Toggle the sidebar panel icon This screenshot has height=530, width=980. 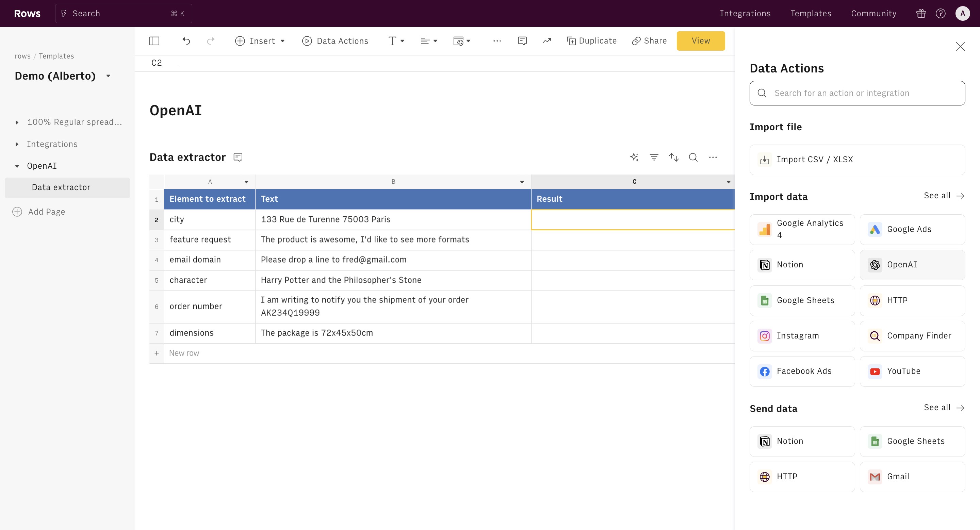pos(154,41)
